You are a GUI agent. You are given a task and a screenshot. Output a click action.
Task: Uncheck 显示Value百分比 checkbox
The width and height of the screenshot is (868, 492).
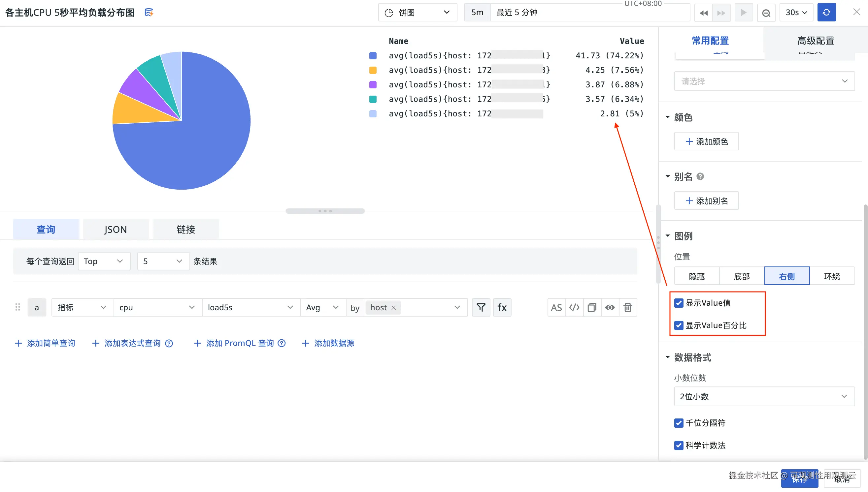pos(678,325)
